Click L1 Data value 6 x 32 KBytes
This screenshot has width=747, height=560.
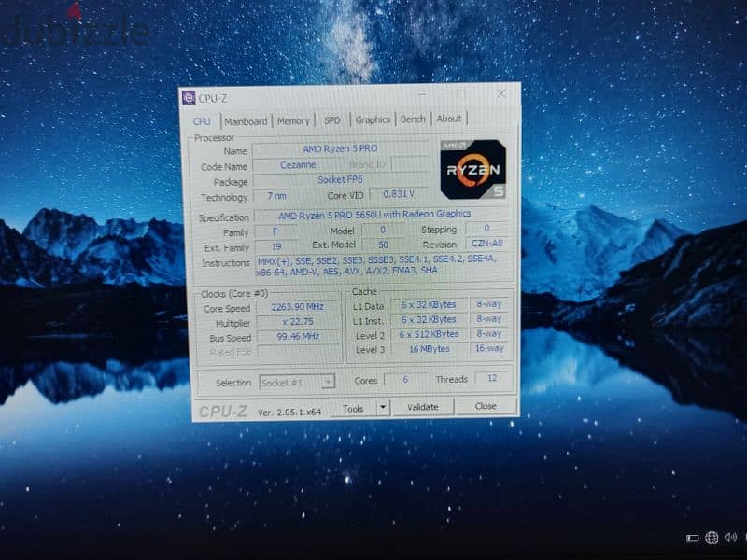[x=429, y=305]
